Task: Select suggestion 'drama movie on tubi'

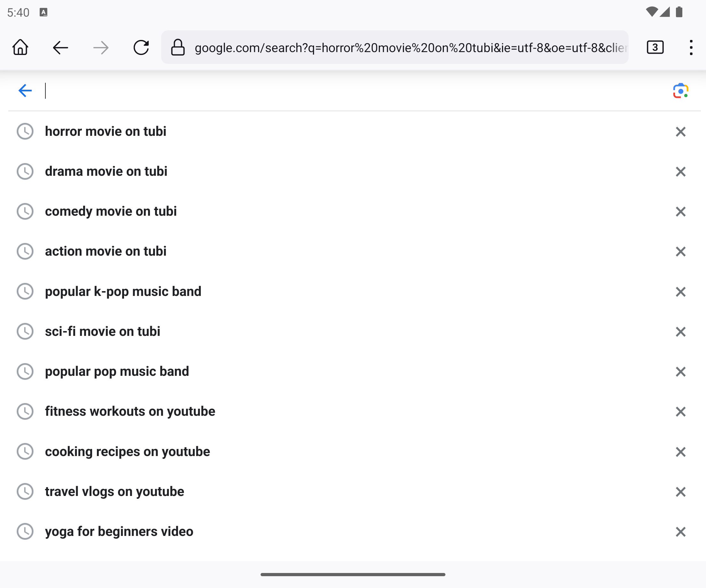Action: pos(353,171)
